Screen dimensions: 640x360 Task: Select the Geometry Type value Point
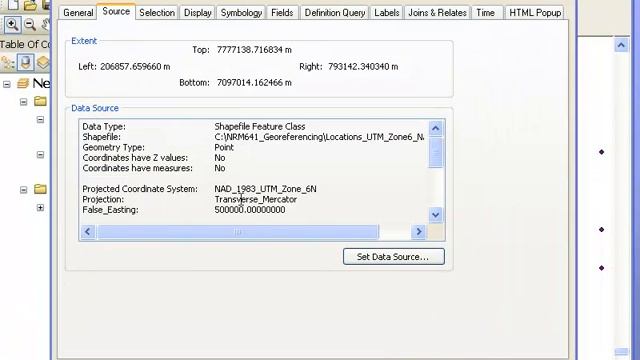pos(224,147)
